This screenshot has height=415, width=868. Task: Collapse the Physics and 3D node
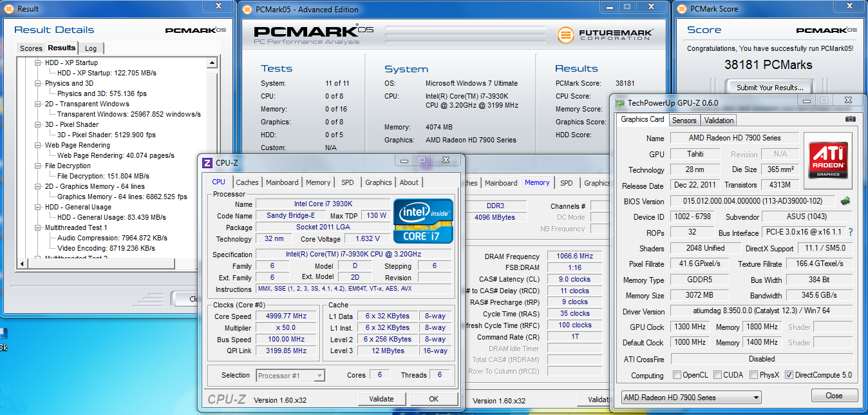(38, 84)
